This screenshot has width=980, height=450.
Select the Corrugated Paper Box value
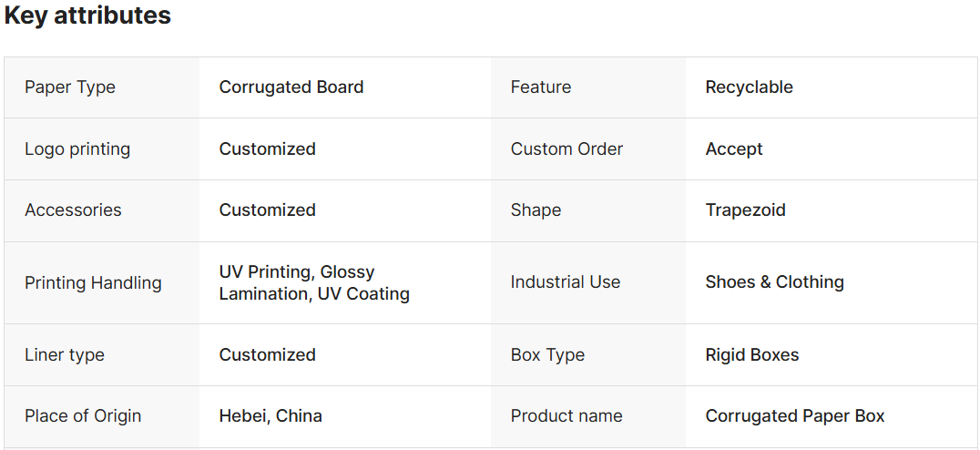pos(795,416)
